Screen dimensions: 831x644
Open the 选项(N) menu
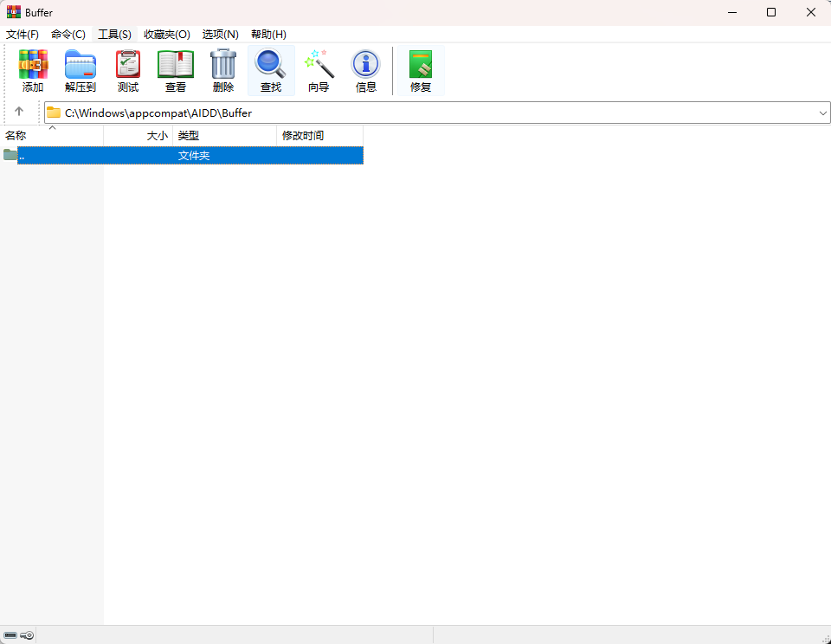[x=221, y=35]
